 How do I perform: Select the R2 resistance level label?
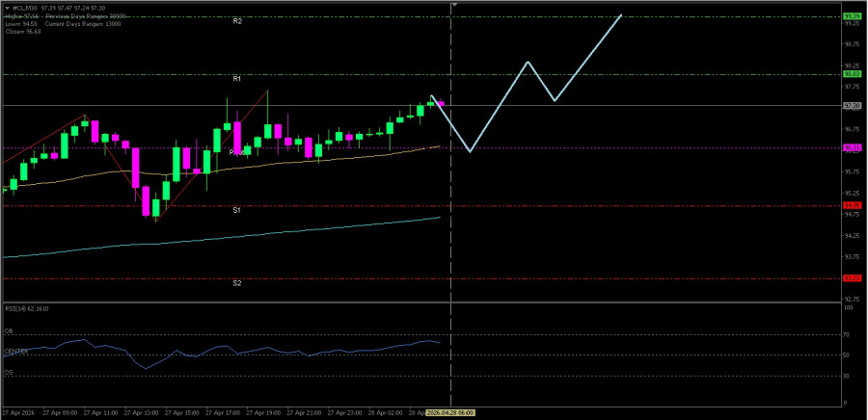click(x=237, y=20)
